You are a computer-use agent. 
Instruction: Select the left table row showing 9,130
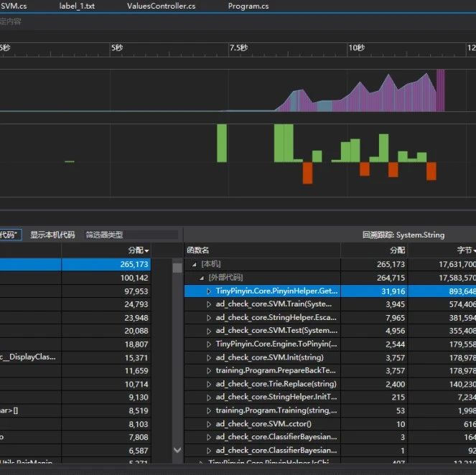click(75, 397)
